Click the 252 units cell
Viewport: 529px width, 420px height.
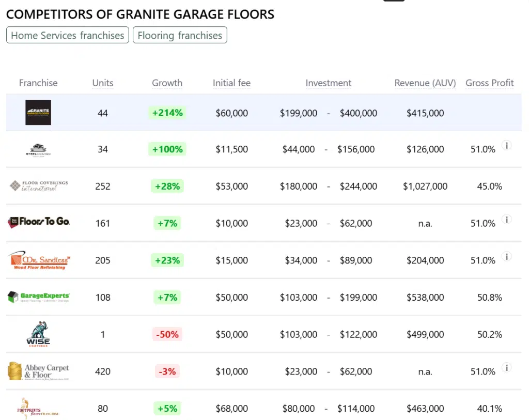point(103,186)
